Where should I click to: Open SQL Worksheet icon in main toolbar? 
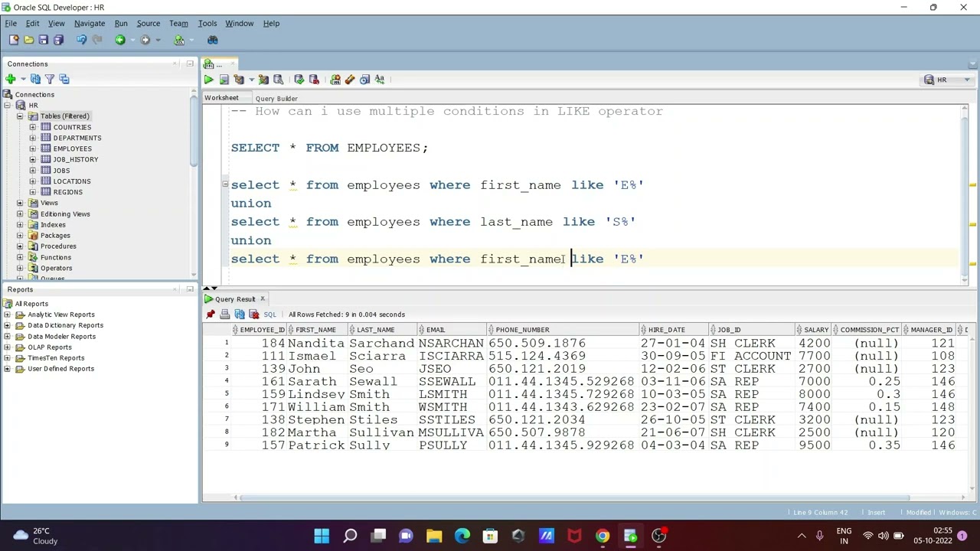(x=179, y=40)
